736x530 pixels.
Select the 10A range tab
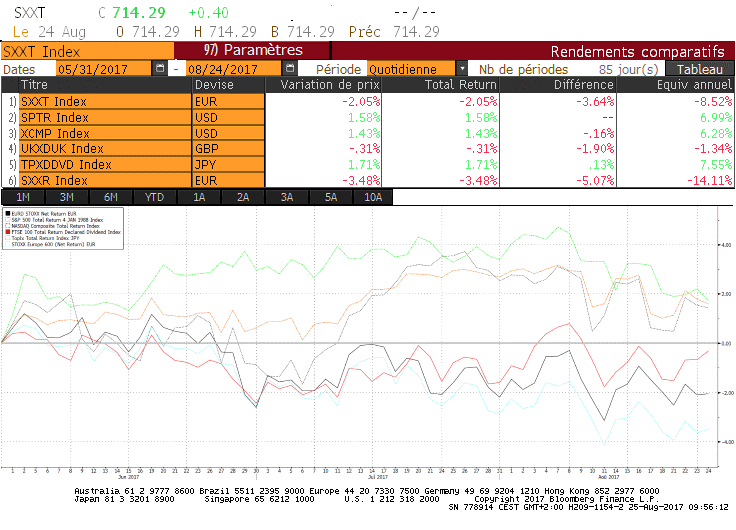coord(373,197)
